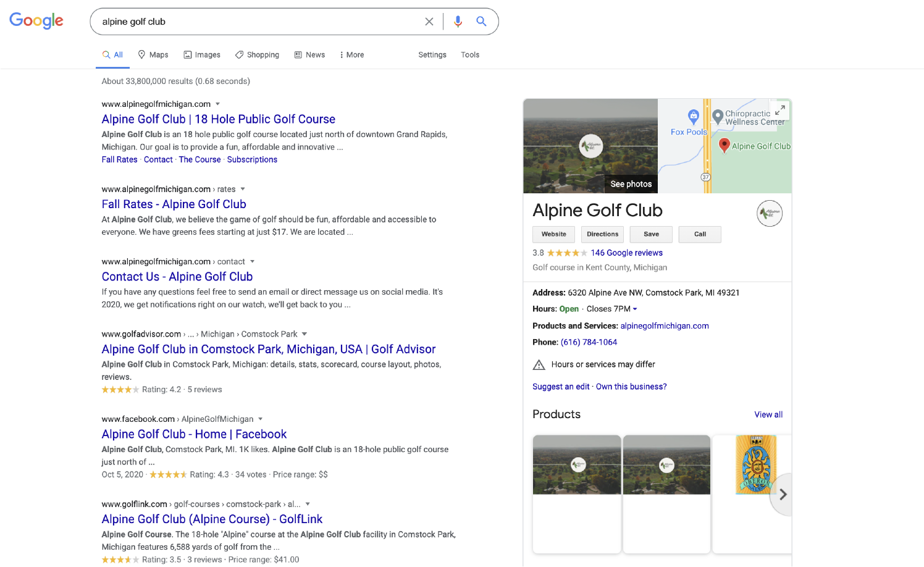The width and height of the screenshot is (924, 567).
Task: Click the star rating next to 3.8
Action: point(567,253)
